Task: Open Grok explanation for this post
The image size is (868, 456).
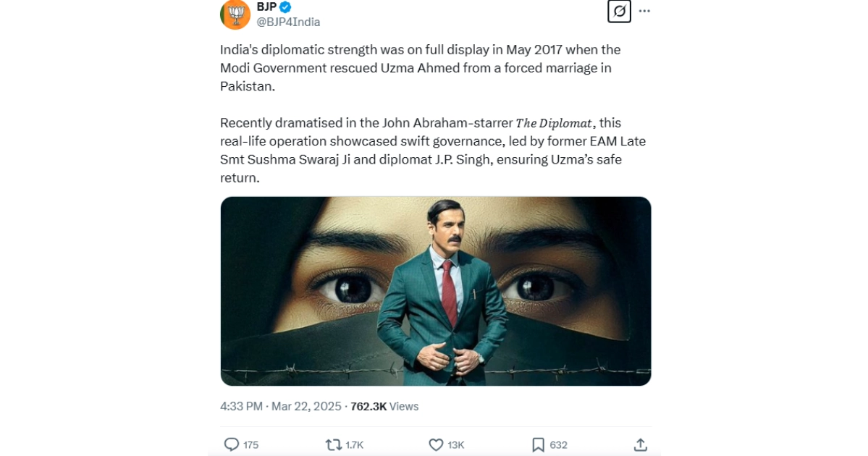Action: pyautogui.click(x=619, y=12)
